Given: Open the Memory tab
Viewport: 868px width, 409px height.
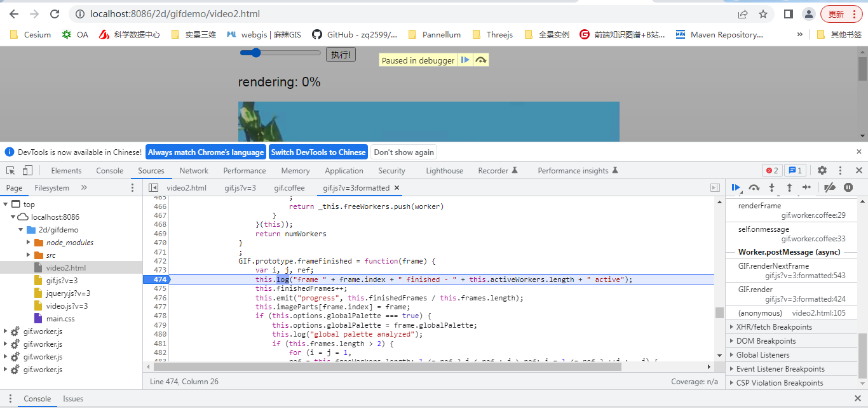Looking at the screenshot, I should click(295, 170).
